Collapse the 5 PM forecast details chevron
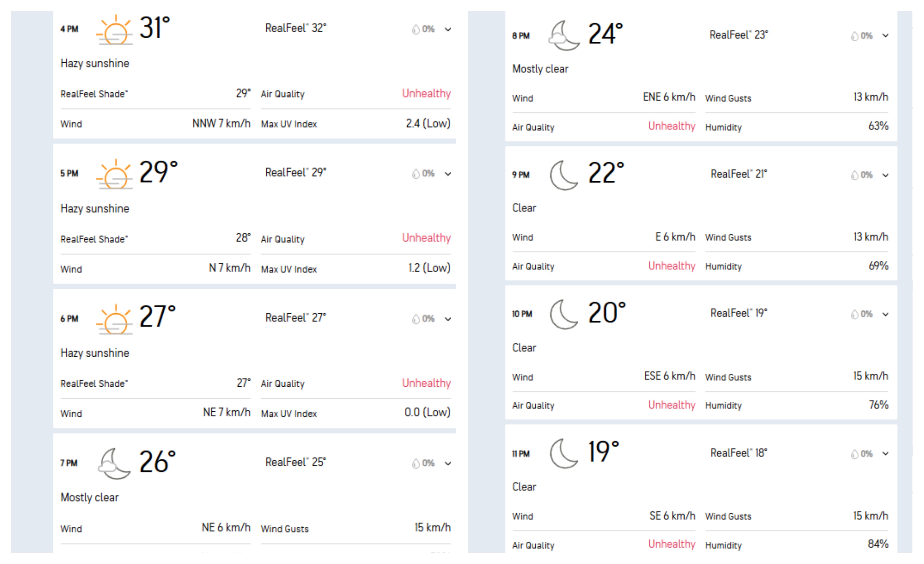 448,174
